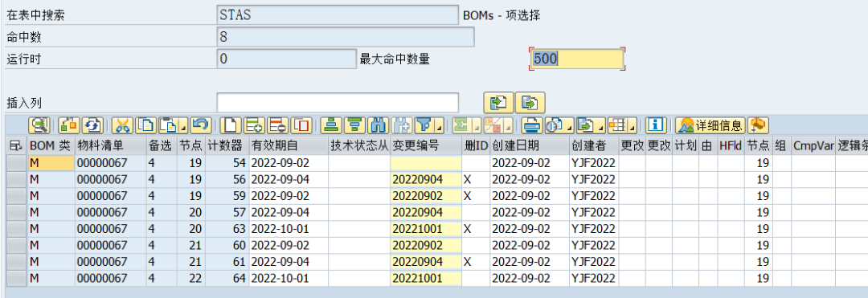
Task: Click the Cut scissors icon
Action: tap(123, 125)
